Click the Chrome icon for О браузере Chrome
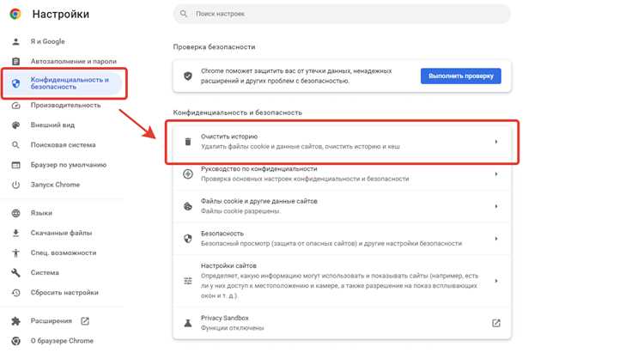This screenshot has height=353, width=644. [15, 341]
